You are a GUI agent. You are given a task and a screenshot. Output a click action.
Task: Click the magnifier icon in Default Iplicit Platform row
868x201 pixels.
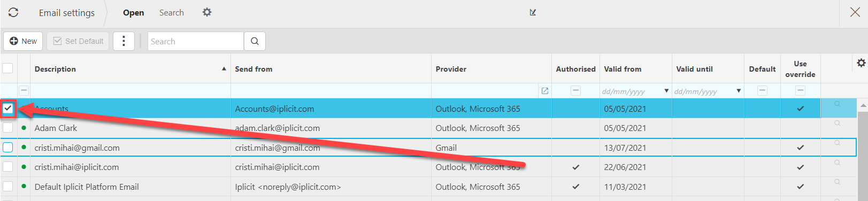[x=838, y=182]
